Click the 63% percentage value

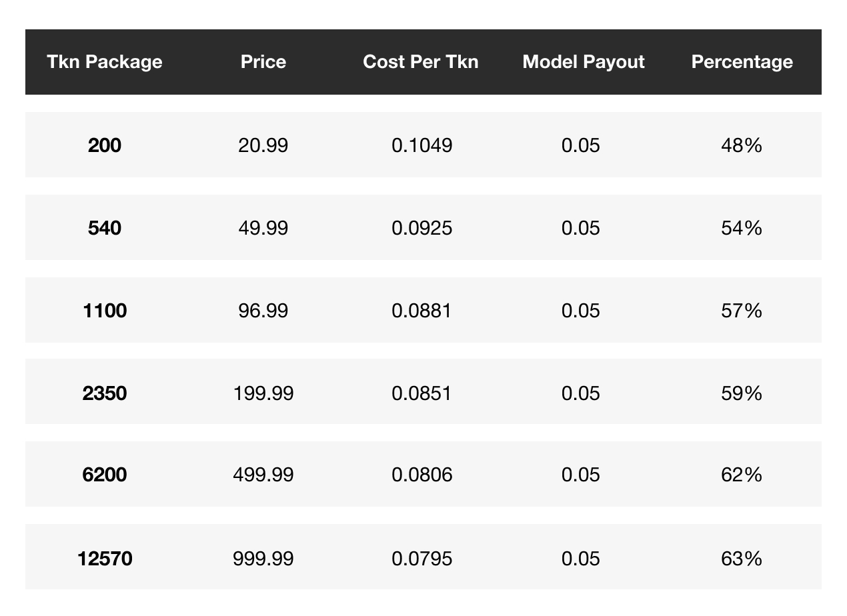pos(742,558)
